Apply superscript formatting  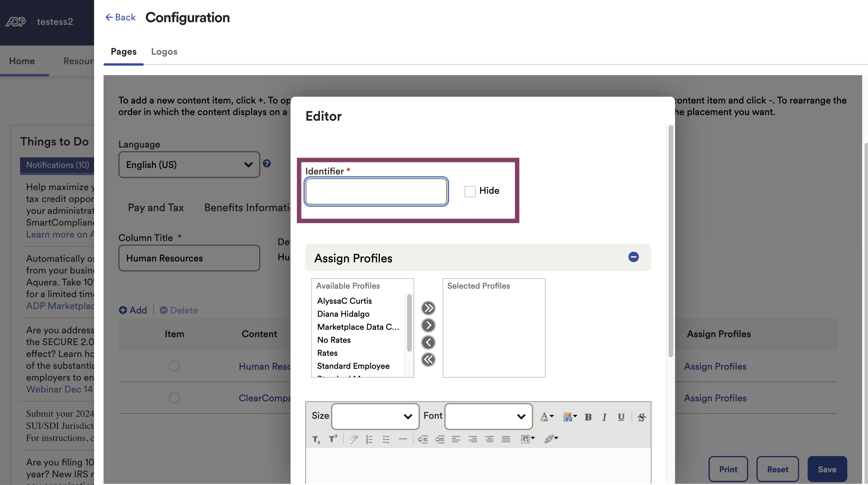pyautogui.click(x=333, y=439)
